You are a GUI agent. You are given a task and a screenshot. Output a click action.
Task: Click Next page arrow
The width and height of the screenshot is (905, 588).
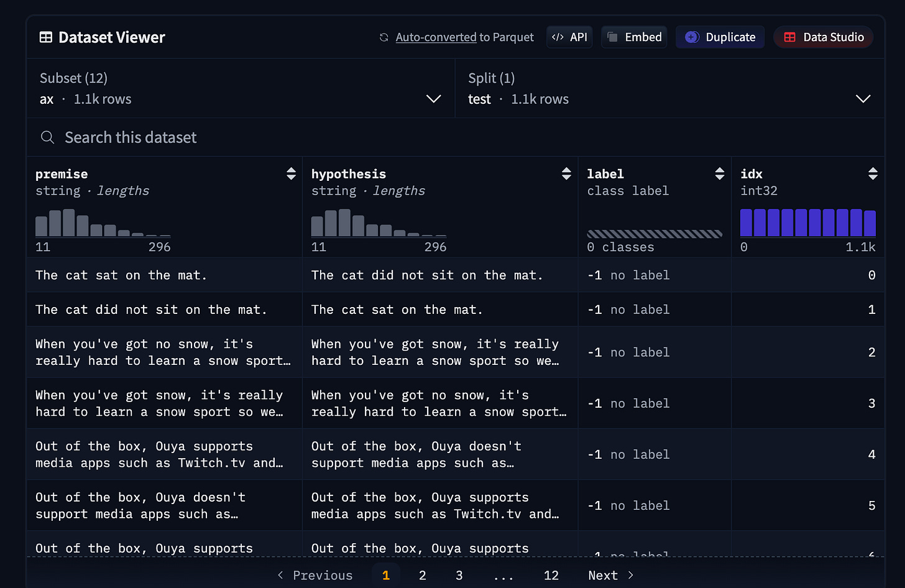click(611, 576)
